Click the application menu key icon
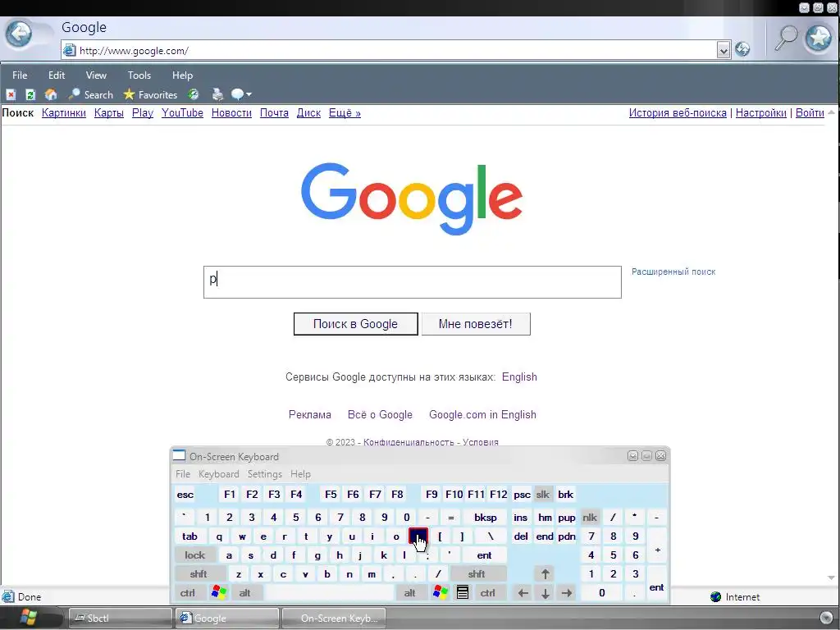The image size is (840, 630). click(x=463, y=593)
